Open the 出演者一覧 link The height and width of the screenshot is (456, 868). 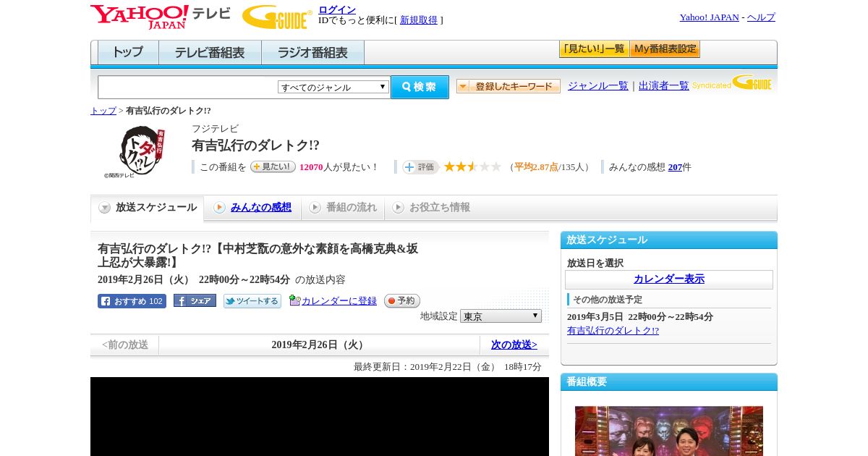pyautogui.click(x=664, y=85)
